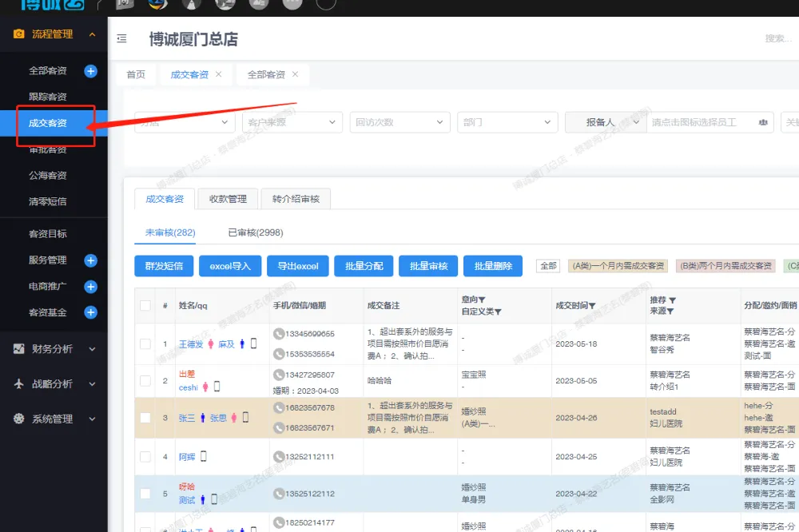Click the plus icon beside 全部客资

[90, 71]
